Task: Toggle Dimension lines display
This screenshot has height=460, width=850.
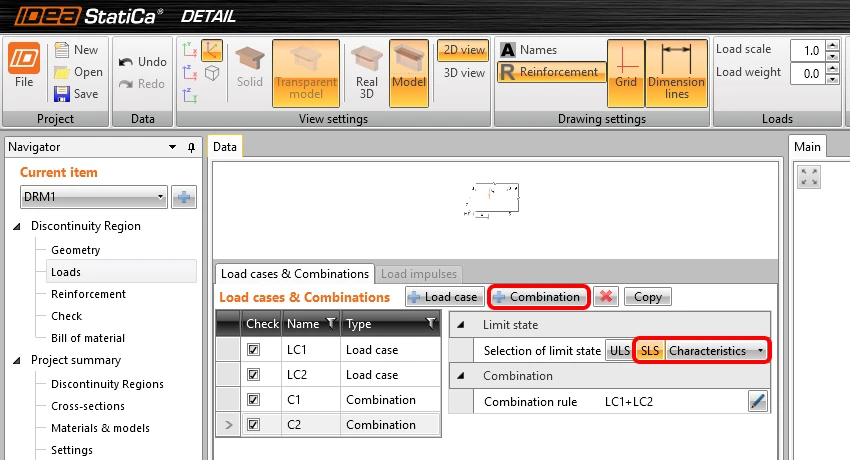Action: (677, 73)
